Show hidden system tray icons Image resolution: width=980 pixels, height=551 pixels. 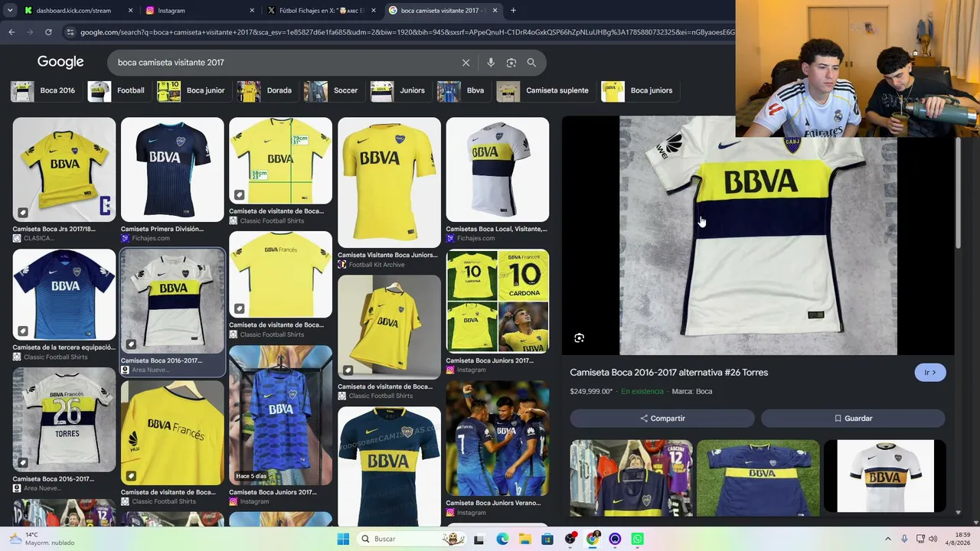click(x=888, y=539)
